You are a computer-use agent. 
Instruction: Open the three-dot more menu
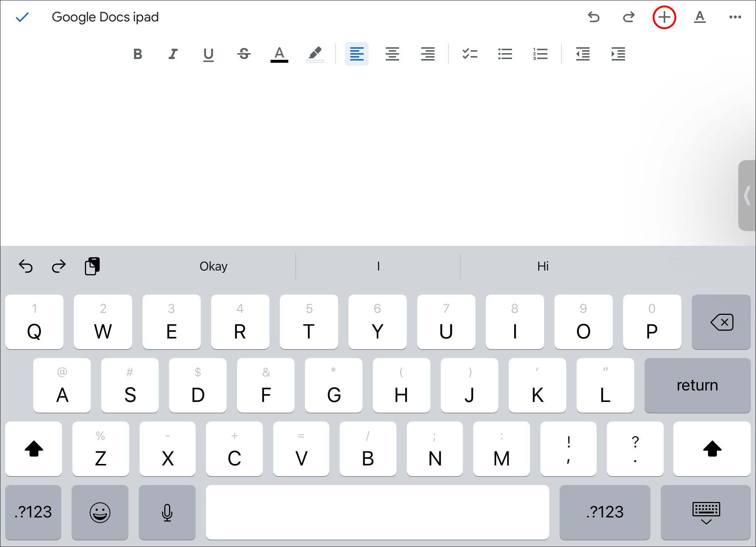(x=735, y=17)
